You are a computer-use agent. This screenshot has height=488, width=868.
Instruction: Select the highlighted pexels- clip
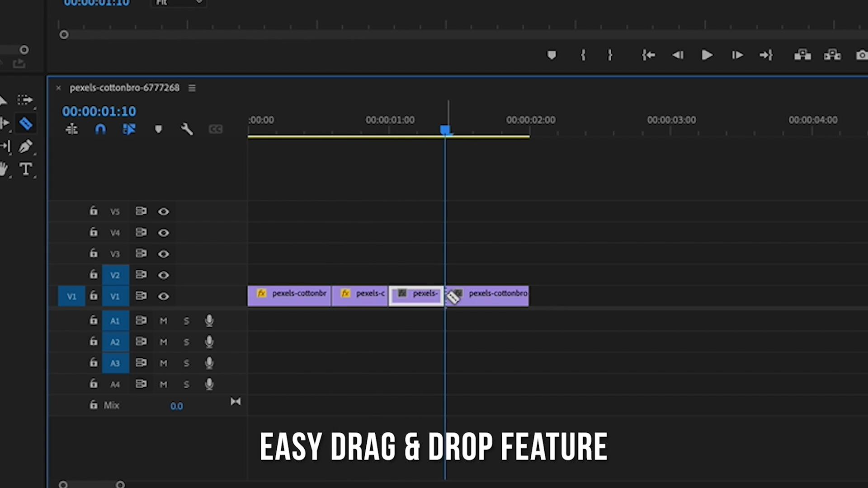coord(416,296)
